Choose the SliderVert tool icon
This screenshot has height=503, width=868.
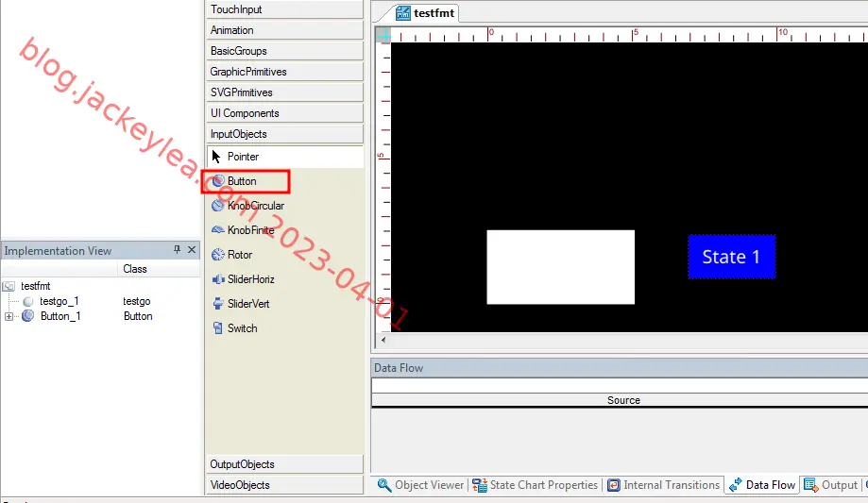218,304
